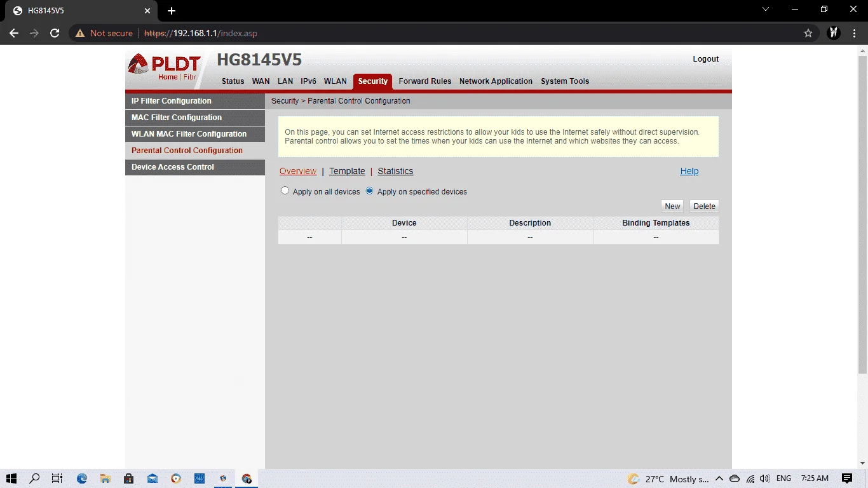Close the HG8145V5 browser tab
Image resolution: width=868 pixels, height=488 pixels.
tap(147, 11)
